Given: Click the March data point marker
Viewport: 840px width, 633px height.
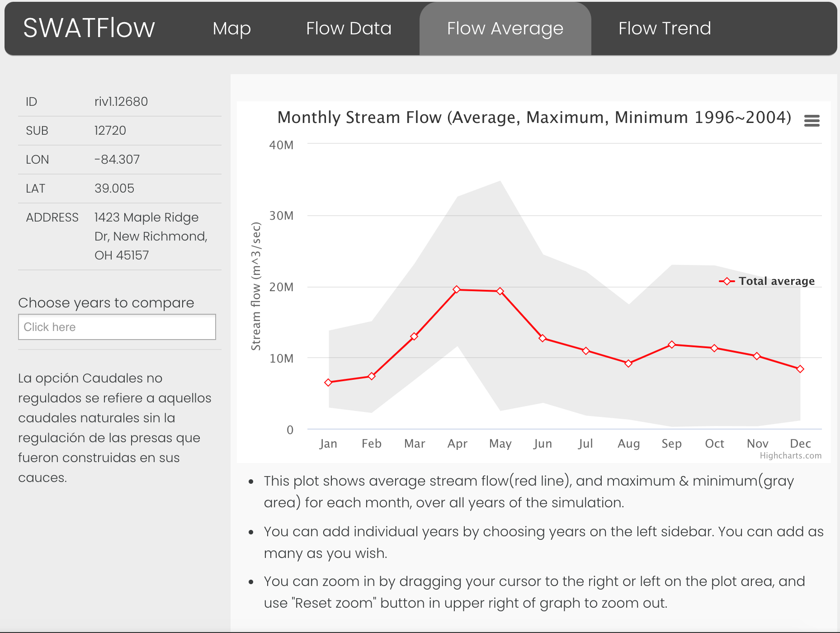Looking at the screenshot, I should pos(414,336).
